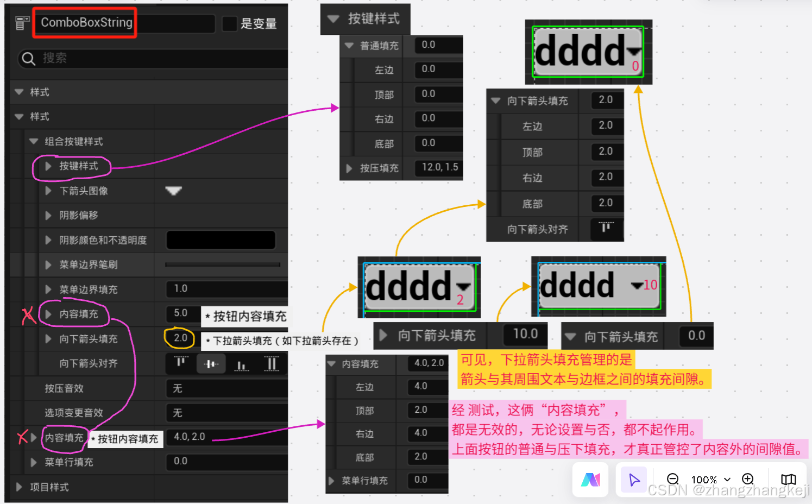
Task: Select vertical fill alignment icon for down arrow
Action: tap(271, 363)
